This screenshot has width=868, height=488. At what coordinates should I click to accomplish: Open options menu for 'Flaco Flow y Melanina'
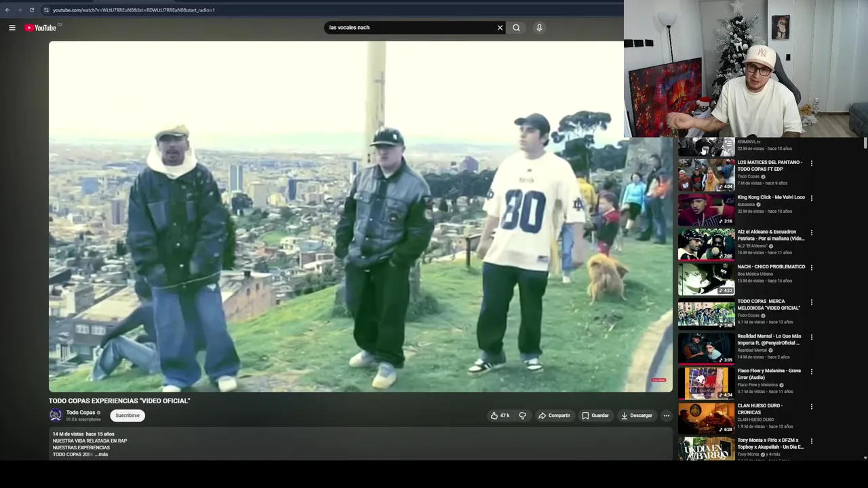coord(811,372)
